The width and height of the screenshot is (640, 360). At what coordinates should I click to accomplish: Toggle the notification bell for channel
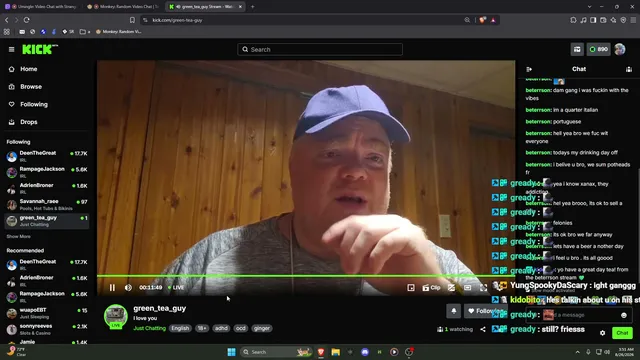click(453, 311)
